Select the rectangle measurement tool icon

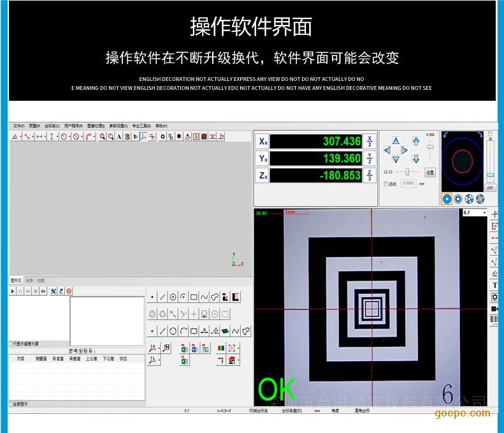pyautogui.click(x=194, y=297)
